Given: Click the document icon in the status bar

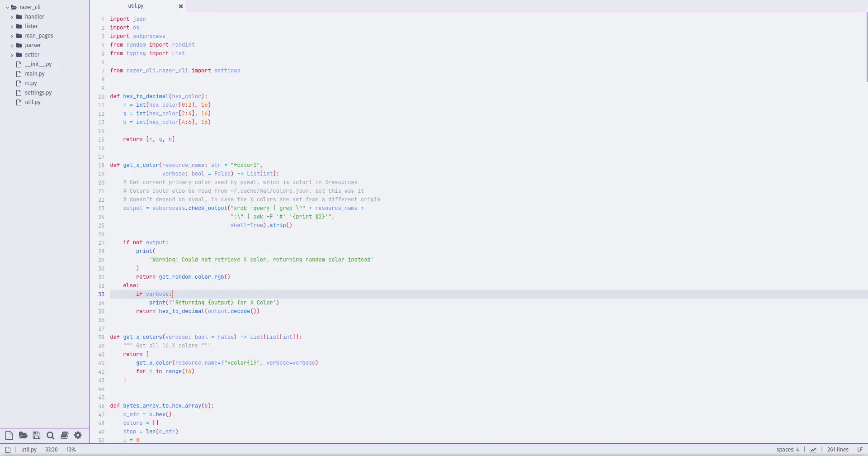Looking at the screenshot, I should [8, 450].
